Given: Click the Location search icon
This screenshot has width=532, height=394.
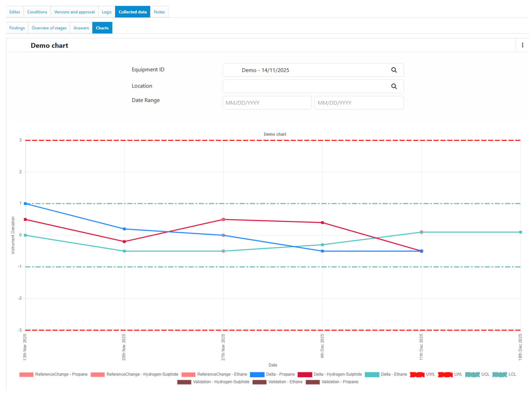Looking at the screenshot, I should click(x=394, y=86).
